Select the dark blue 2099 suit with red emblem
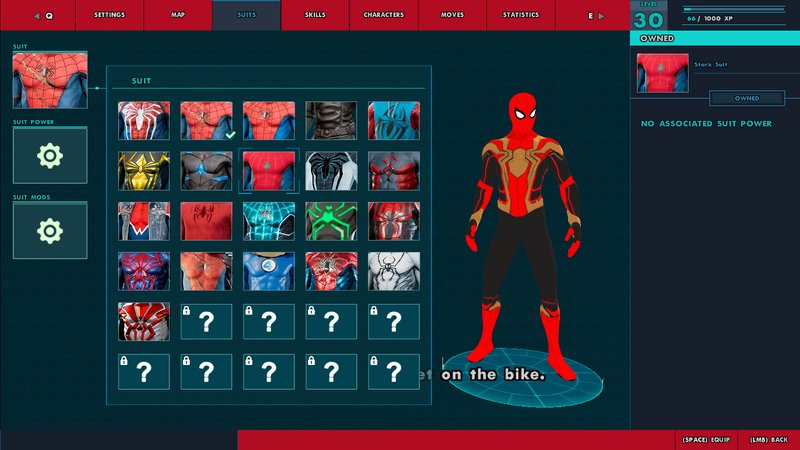The height and width of the screenshot is (450, 800). coord(144,271)
